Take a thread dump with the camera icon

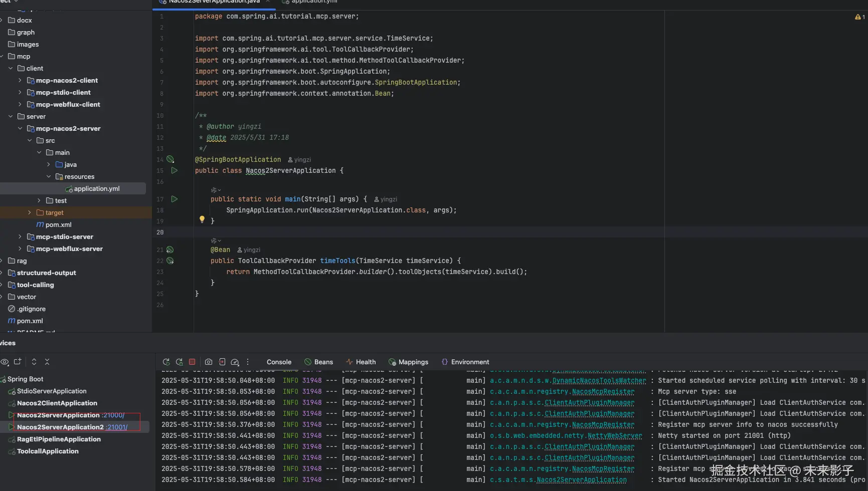point(209,362)
